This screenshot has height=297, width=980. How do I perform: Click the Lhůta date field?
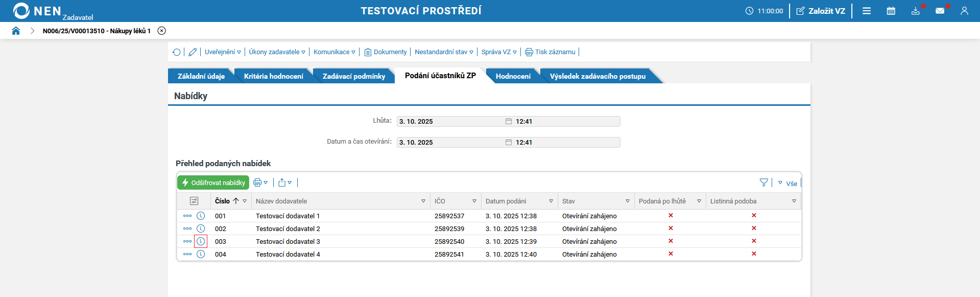508,121
